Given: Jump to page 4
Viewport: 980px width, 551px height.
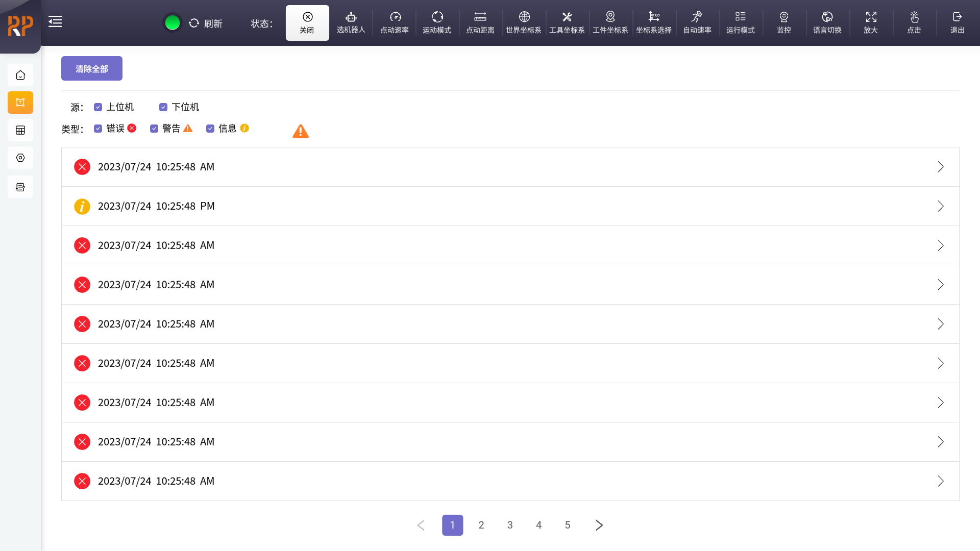Looking at the screenshot, I should [x=538, y=525].
